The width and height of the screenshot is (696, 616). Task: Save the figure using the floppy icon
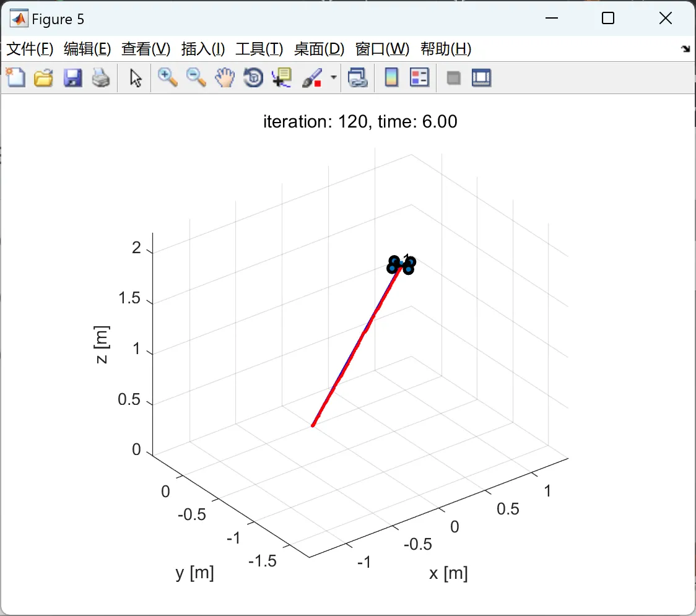(x=72, y=77)
